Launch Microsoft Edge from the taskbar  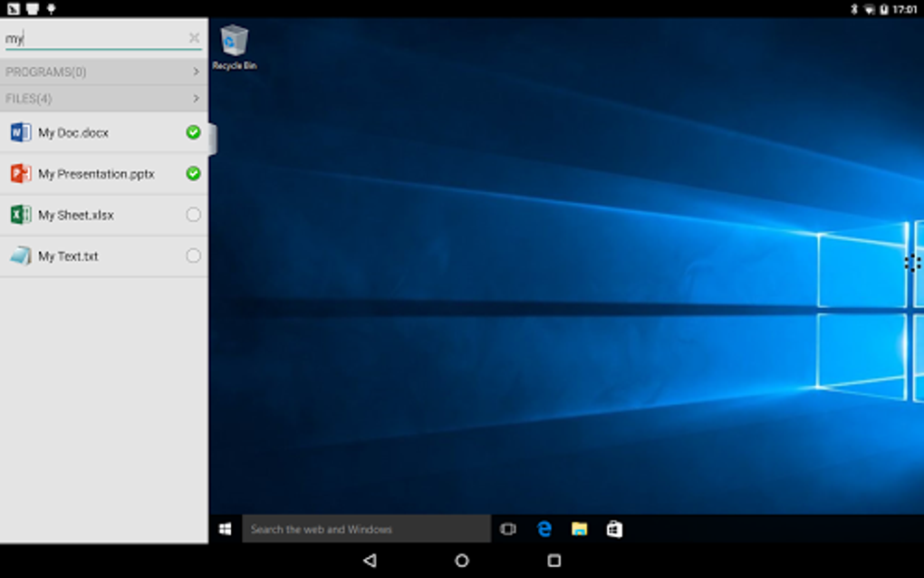tap(544, 528)
